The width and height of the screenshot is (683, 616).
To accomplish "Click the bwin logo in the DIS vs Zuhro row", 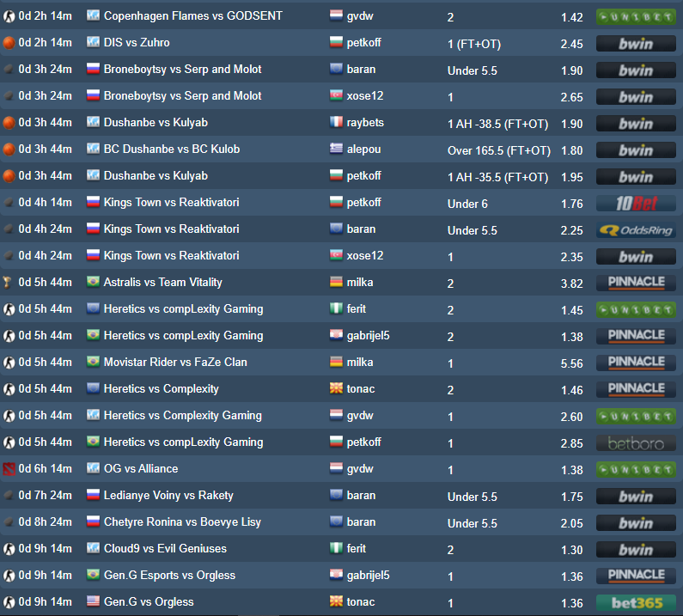I will coord(636,44).
